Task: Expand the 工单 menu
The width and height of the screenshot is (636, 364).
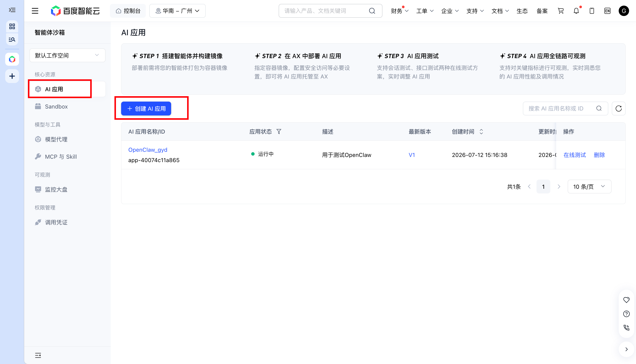Action: point(425,11)
